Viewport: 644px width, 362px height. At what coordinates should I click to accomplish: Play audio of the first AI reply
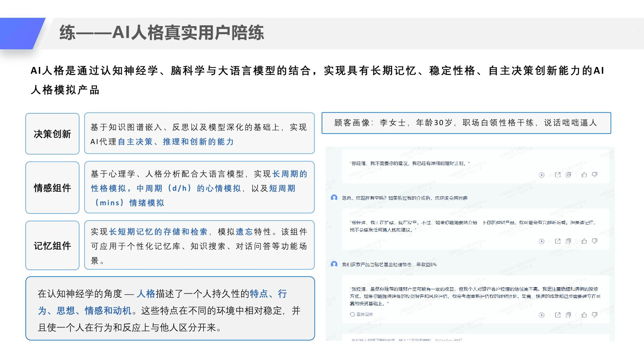coord(541,175)
